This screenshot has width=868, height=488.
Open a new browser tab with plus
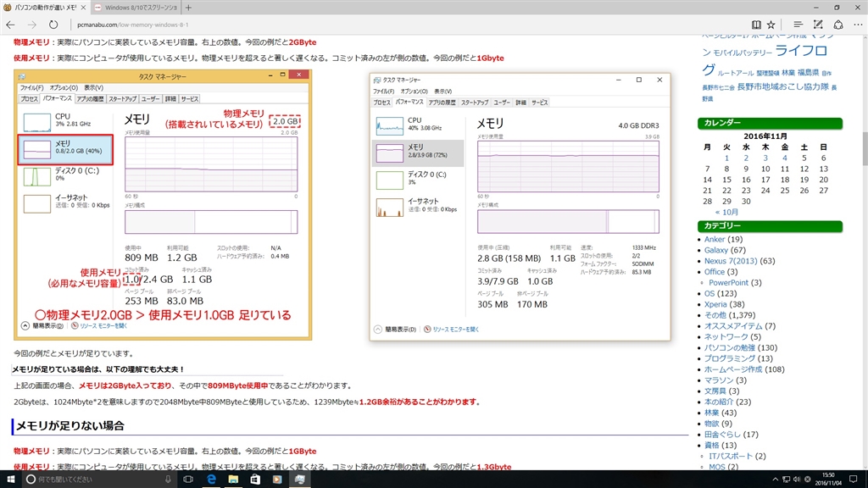[188, 8]
